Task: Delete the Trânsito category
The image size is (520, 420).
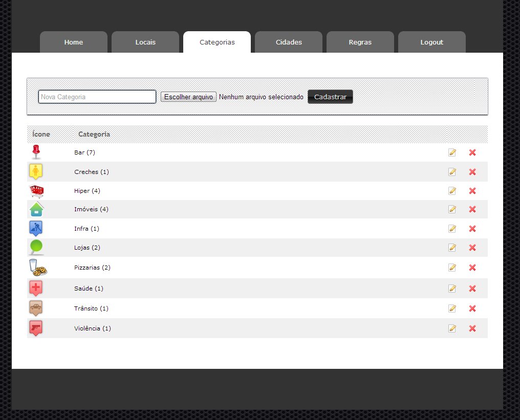Action: coord(472,308)
